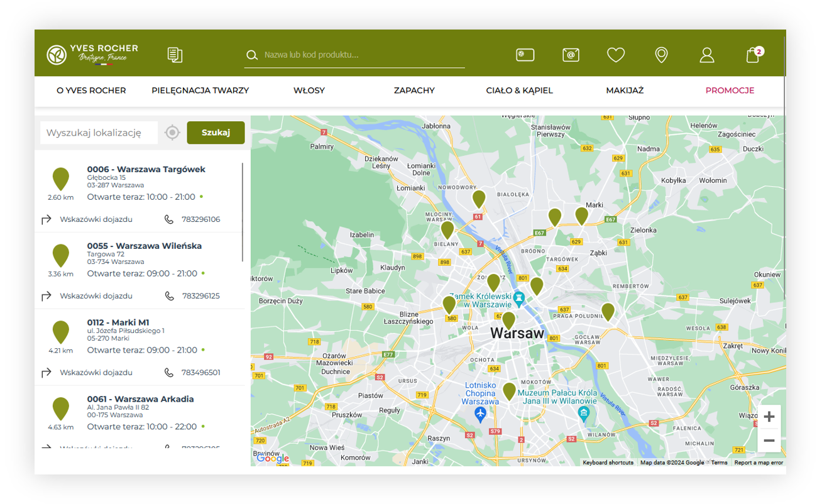Image resolution: width=822 pixels, height=504 pixels.
Task: Open the shopping bag cart icon
Action: pyautogui.click(x=753, y=55)
